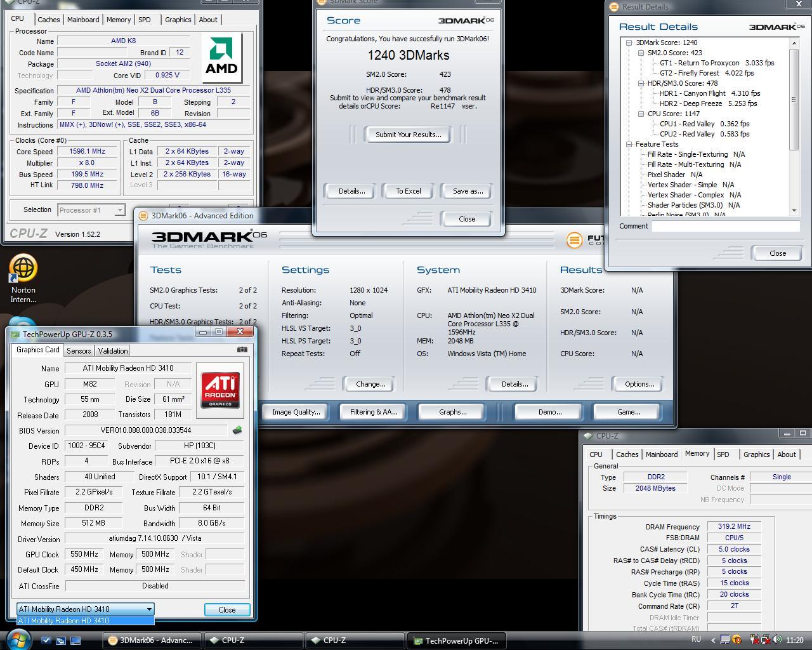Collapse the 3DMark Score tree node
Image resolution: width=812 pixels, height=650 pixels.
(629, 43)
